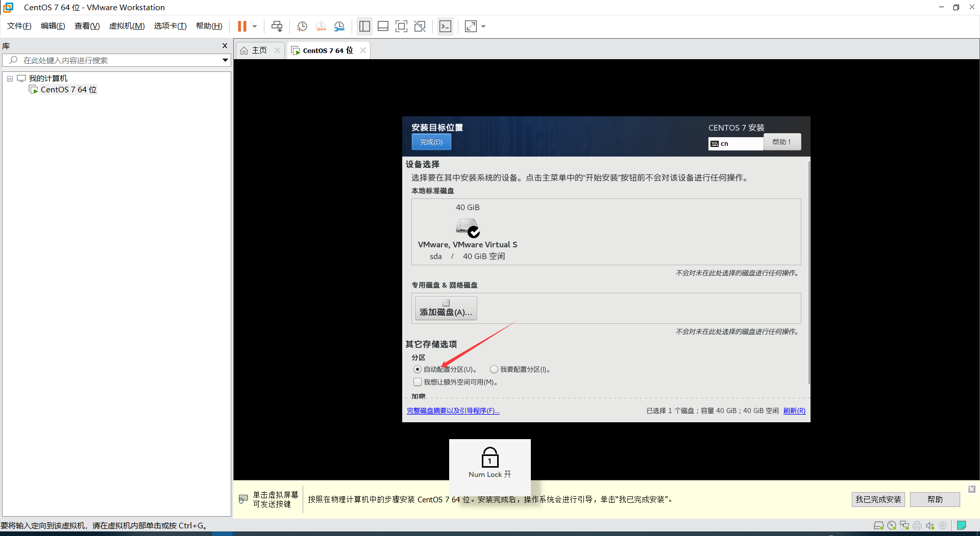Open the 查看(V) menu

(x=87, y=26)
